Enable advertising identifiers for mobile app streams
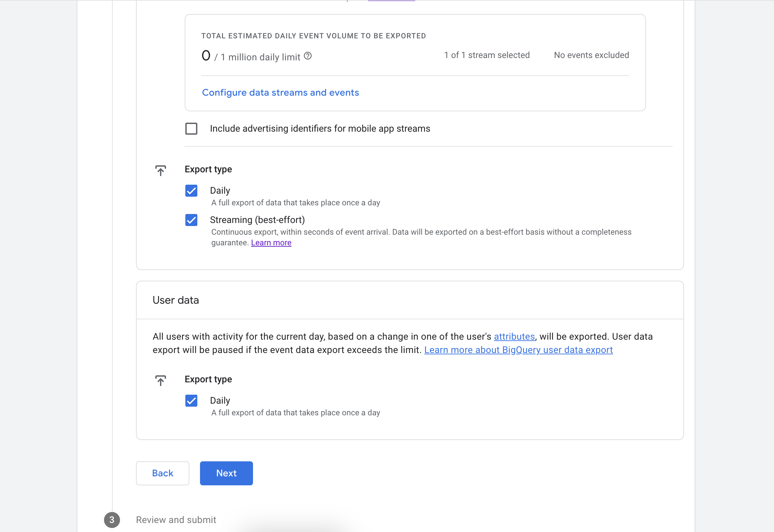The width and height of the screenshot is (774, 532). click(x=191, y=129)
